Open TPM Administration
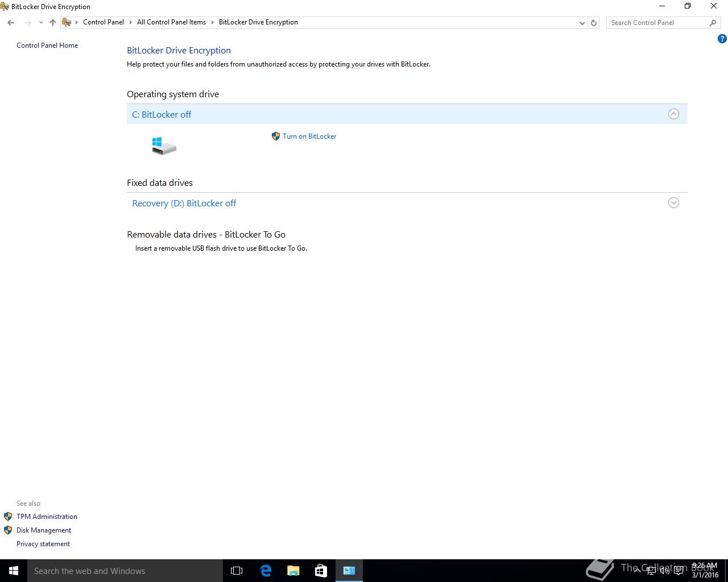This screenshot has height=582, width=728. [x=47, y=517]
